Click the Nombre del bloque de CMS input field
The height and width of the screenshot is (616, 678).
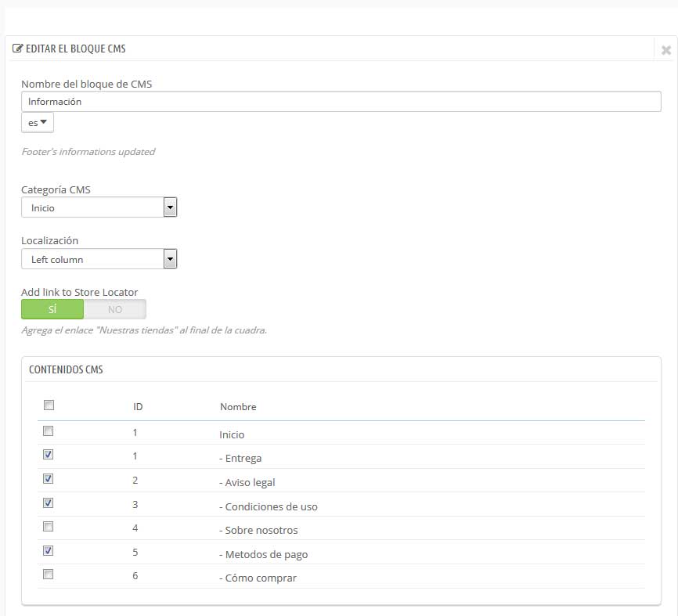[x=341, y=102]
